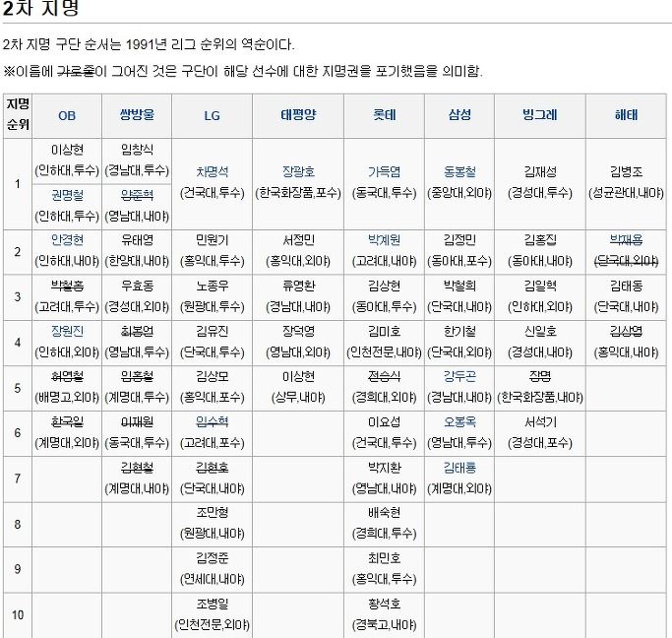Click the name 한기철
Screen dimensions: 672x638
(x=459, y=332)
